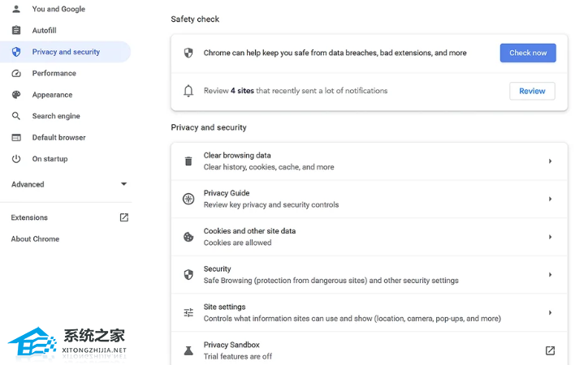Expand the Advanced section arrow
This screenshot has width=588, height=365.
click(124, 184)
